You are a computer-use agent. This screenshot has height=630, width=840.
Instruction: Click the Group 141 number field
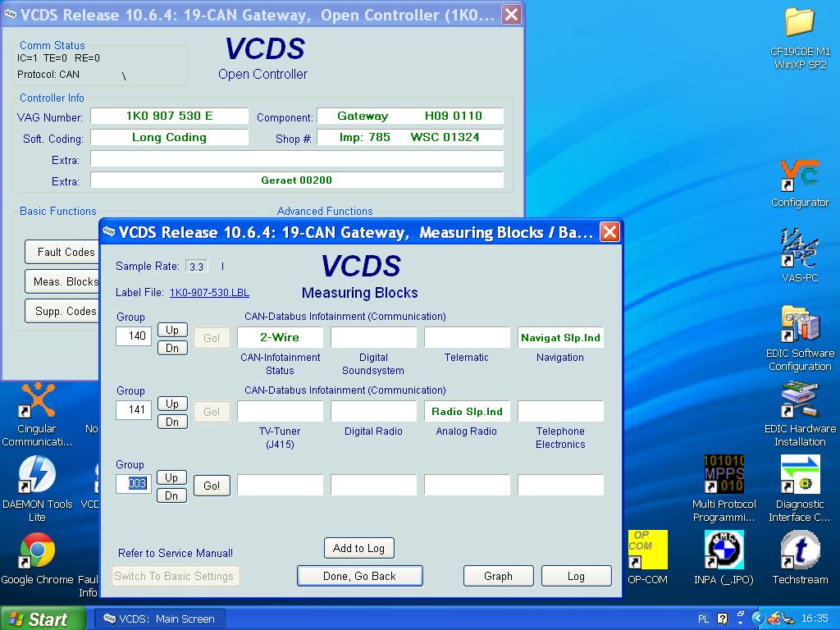pyautogui.click(x=134, y=410)
